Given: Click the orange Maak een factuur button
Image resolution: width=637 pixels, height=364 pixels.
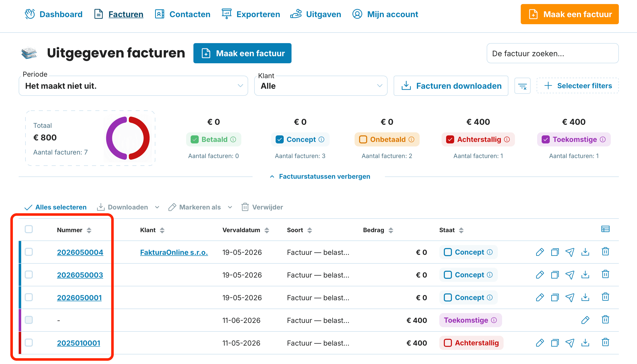Looking at the screenshot, I should click(570, 14).
